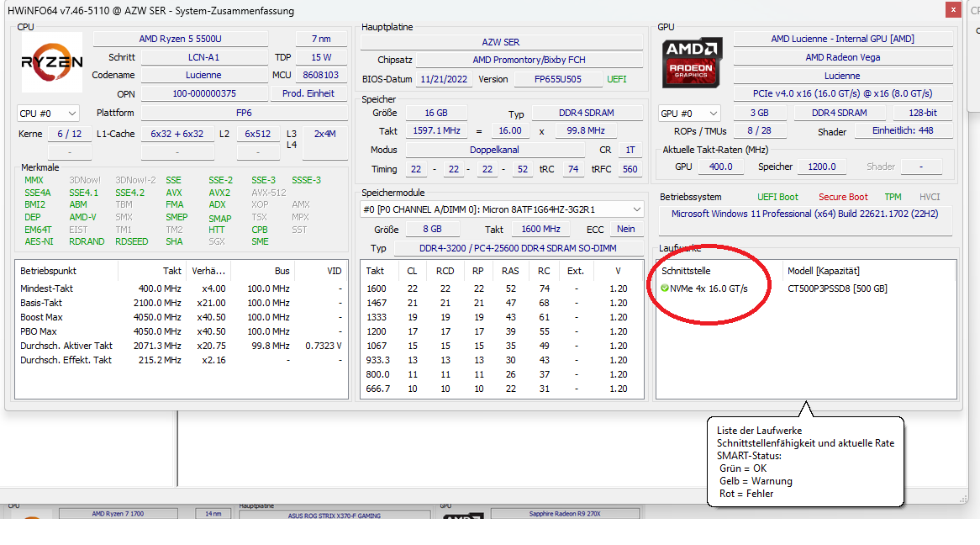This screenshot has height=545, width=980.
Task: Click the AVX2 feature flag
Action: pos(219,193)
